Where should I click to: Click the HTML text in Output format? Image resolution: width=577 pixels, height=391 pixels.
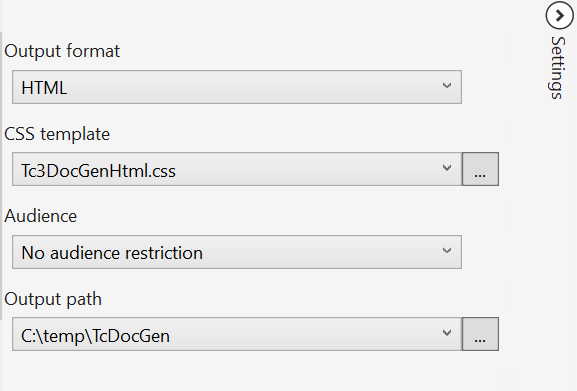click(x=44, y=88)
